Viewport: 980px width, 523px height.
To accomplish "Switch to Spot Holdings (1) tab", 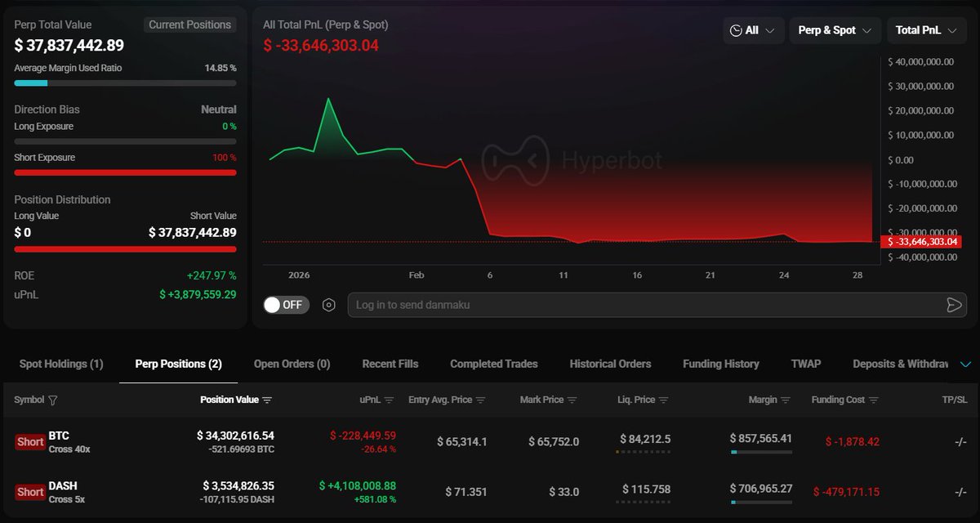I will pos(61,364).
